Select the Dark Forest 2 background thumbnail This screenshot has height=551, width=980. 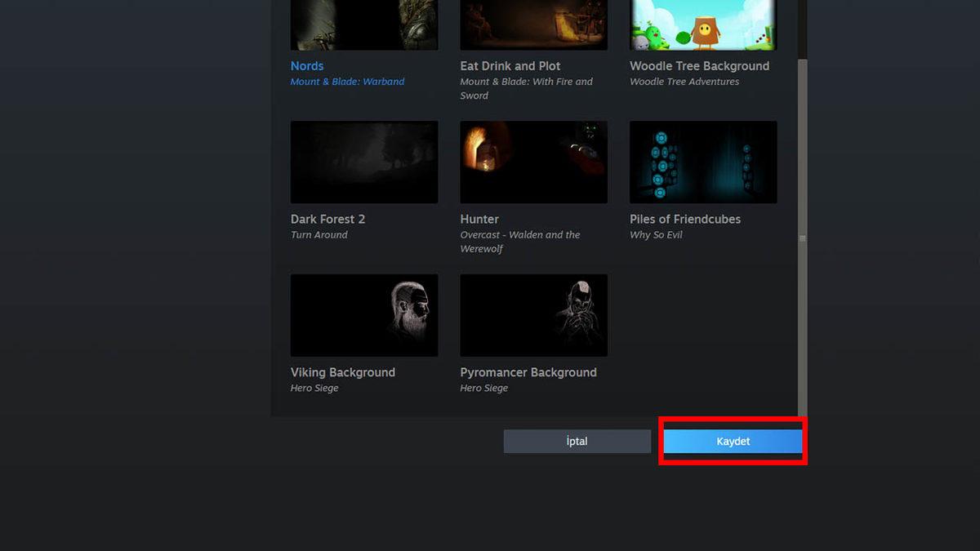363,162
